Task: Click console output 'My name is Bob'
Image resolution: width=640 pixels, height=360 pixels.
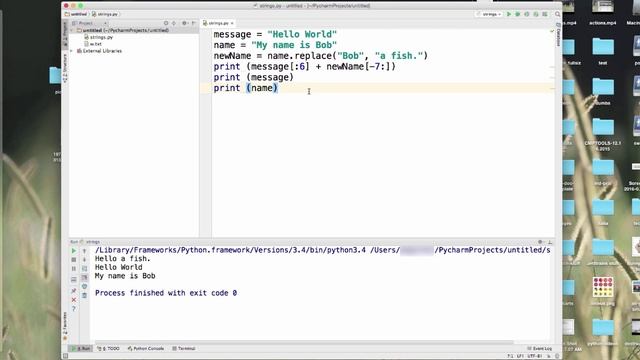Action: tap(125, 276)
